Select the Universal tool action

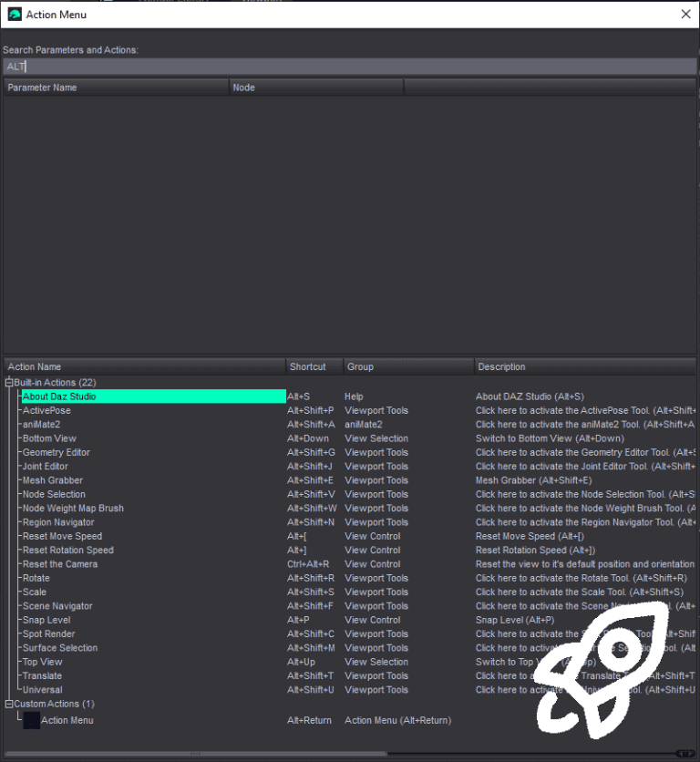tap(43, 690)
